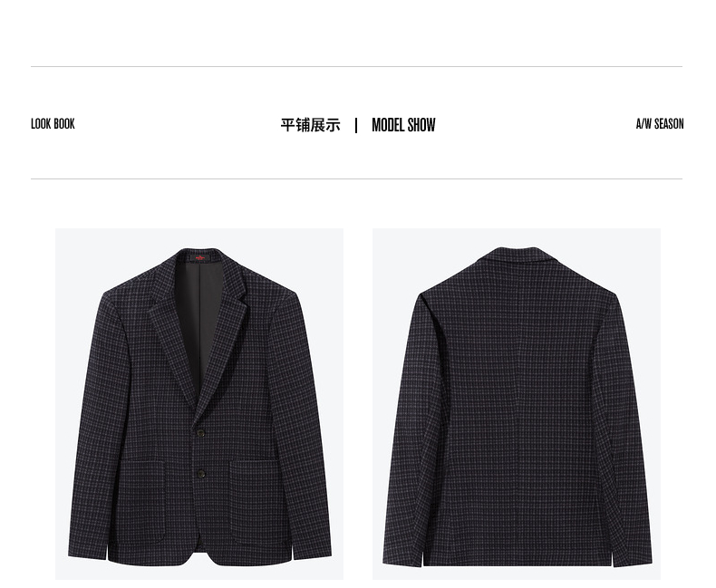Image resolution: width=716 pixels, height=588 pixels.
Task: Open the front view jacket photo
Action: pos(199,404)
